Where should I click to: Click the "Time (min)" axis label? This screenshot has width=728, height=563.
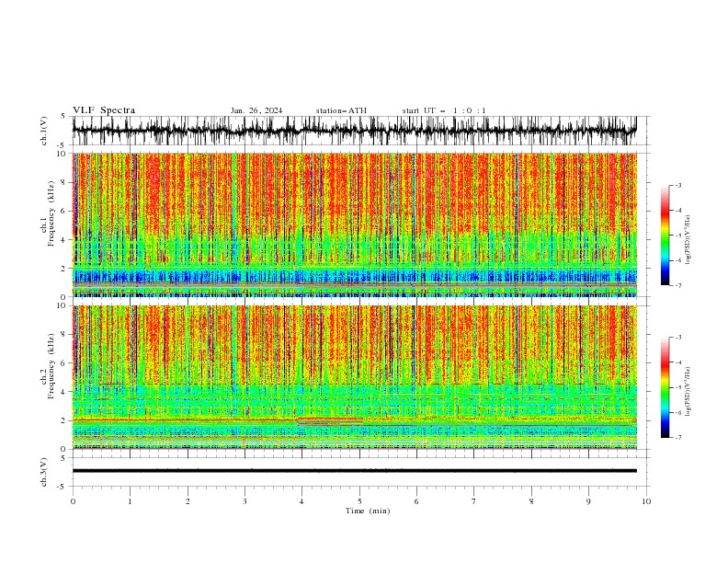[368, 511]
